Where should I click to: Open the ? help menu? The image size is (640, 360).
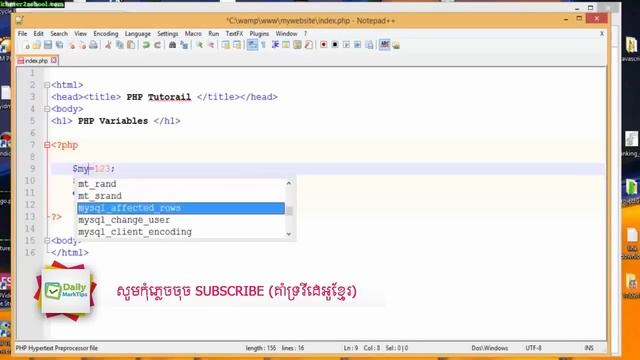coord(305,33)
